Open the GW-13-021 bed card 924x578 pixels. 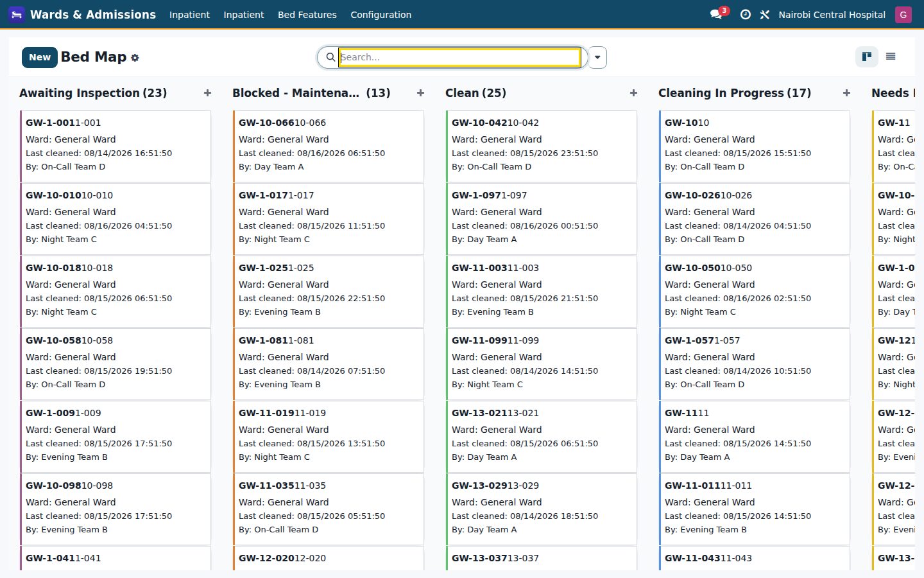tap(542, 437)
